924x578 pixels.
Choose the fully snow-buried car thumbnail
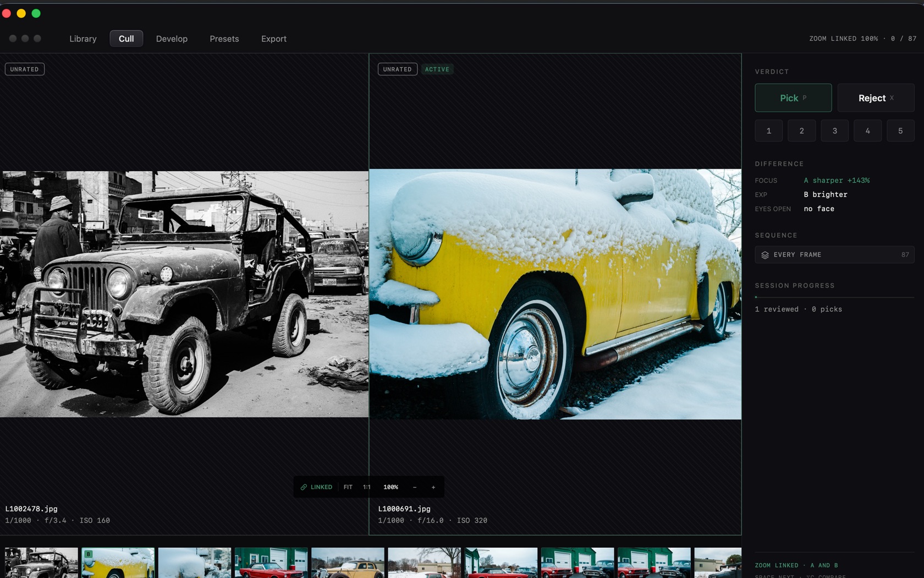pos(195,563)
